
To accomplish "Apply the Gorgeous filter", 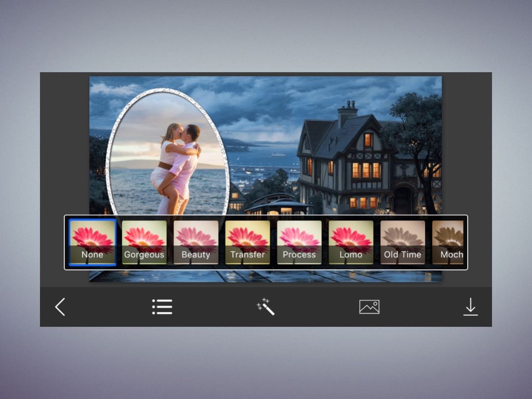I will (x=144, y=242).
